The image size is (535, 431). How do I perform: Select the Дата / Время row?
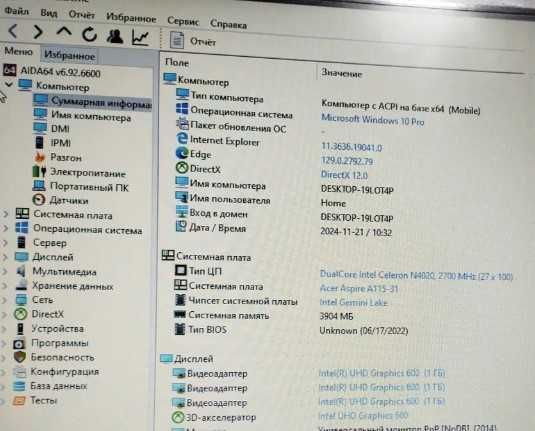click(284, 229)
